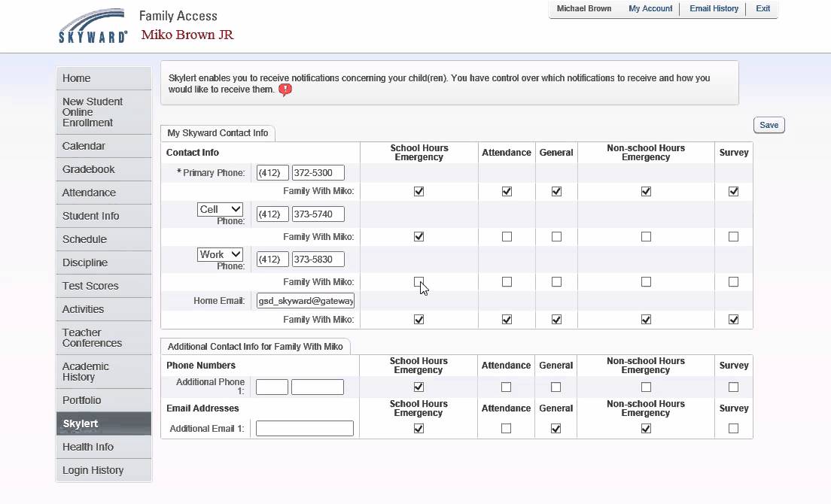Open Academic History page
The width and height of the screenshot is (831, 504).
104,372
